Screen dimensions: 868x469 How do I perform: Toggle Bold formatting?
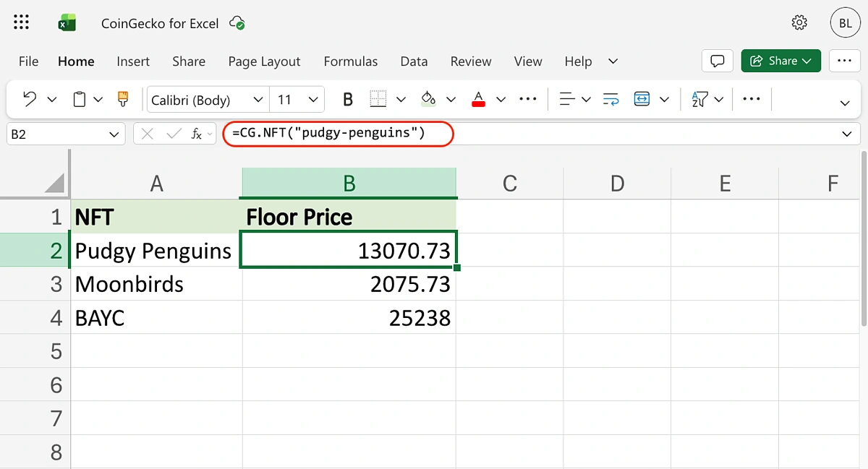[348, 99]
